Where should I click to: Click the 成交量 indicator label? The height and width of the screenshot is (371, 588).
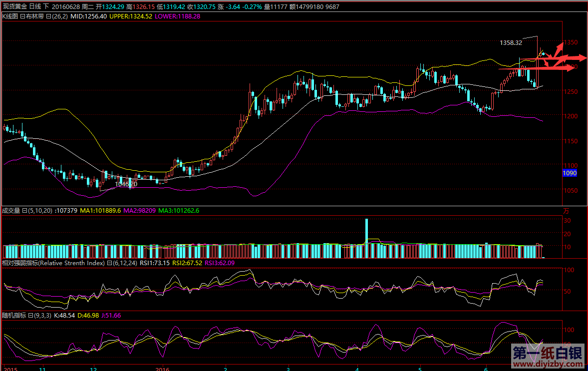10,211
